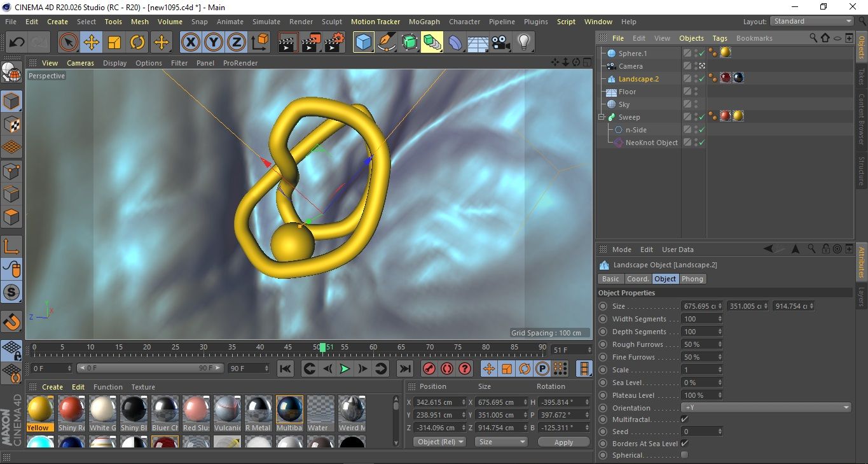The image size is (868, 464).
Task: Collapse the Sweep object tree
Action: 602,117
